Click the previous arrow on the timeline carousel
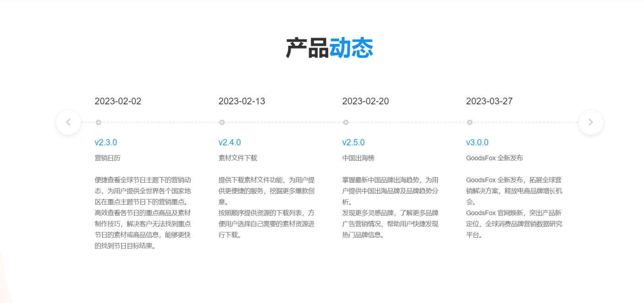This screenshot has height=303, width=644. (69, 122)
